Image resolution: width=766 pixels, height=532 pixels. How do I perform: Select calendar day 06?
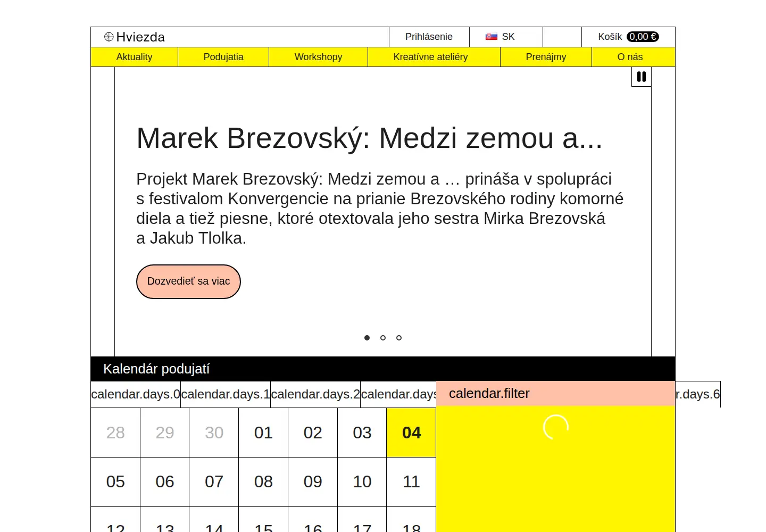tap(165, 482)
